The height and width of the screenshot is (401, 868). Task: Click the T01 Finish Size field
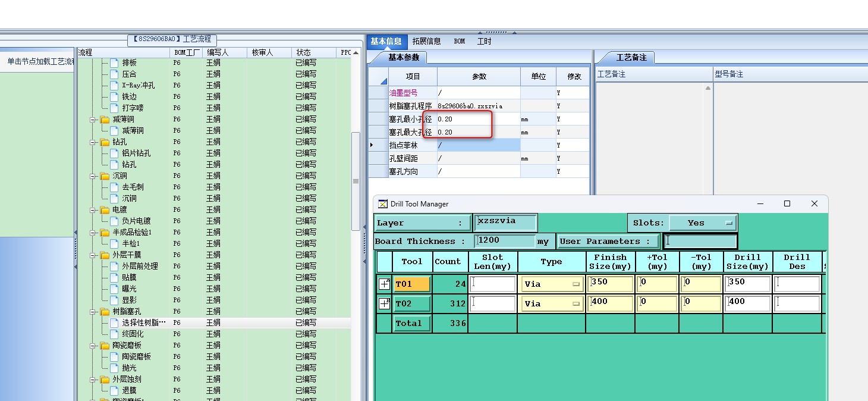point(611,284)
